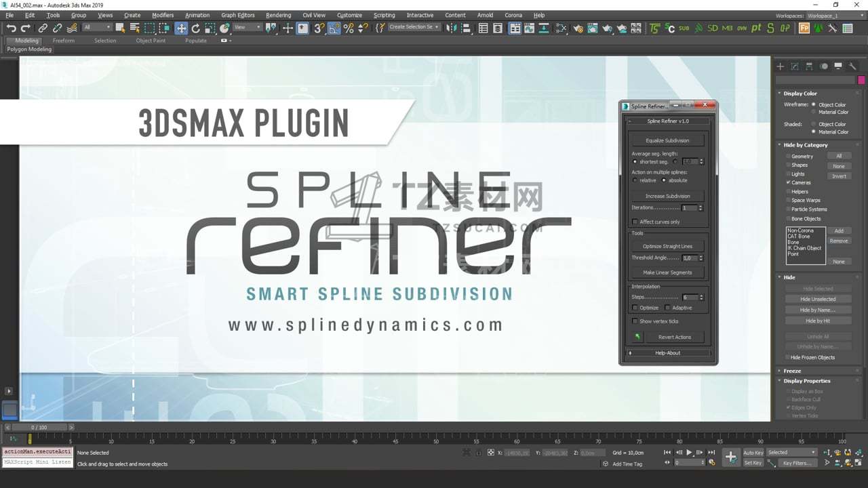Open Select by Name list icon

pyautogui.click(x=134, y=28)
